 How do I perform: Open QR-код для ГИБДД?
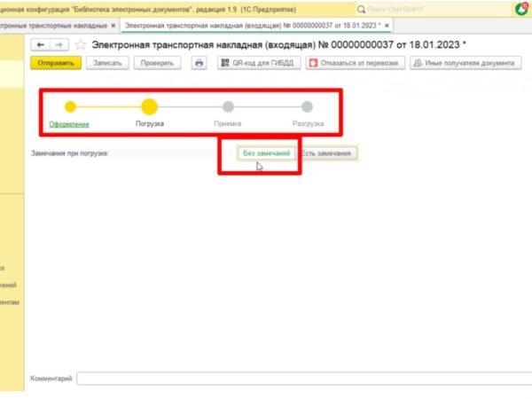coord(259,63)
